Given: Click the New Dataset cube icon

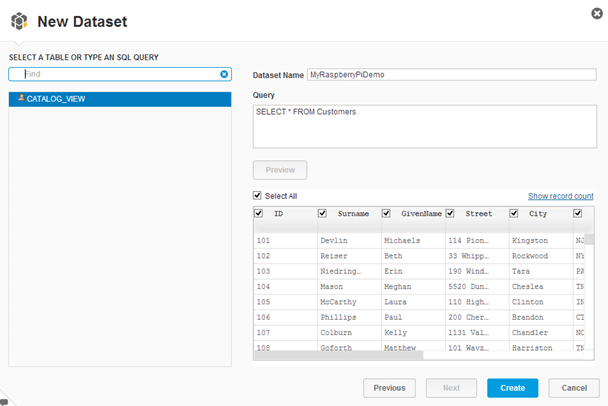Looking at the screenshot, I should (19, 20).
